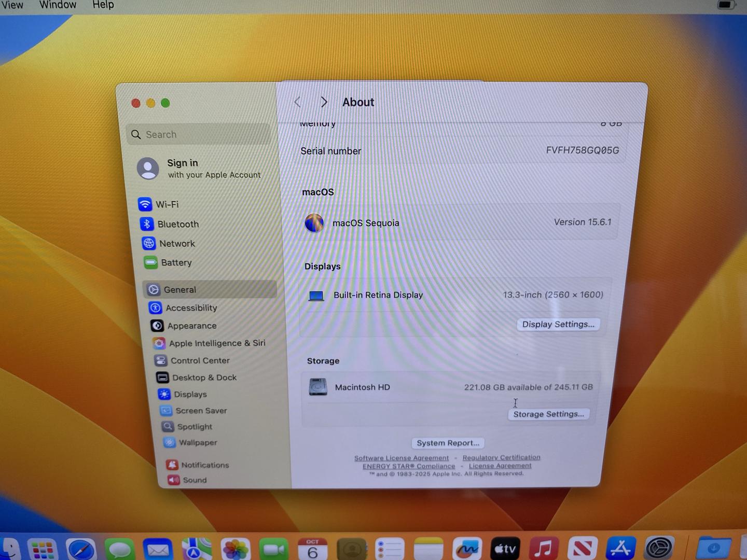Viewport: 747px width, 560px height.
Task: Open Storage Settings
Action: point(548,414)
